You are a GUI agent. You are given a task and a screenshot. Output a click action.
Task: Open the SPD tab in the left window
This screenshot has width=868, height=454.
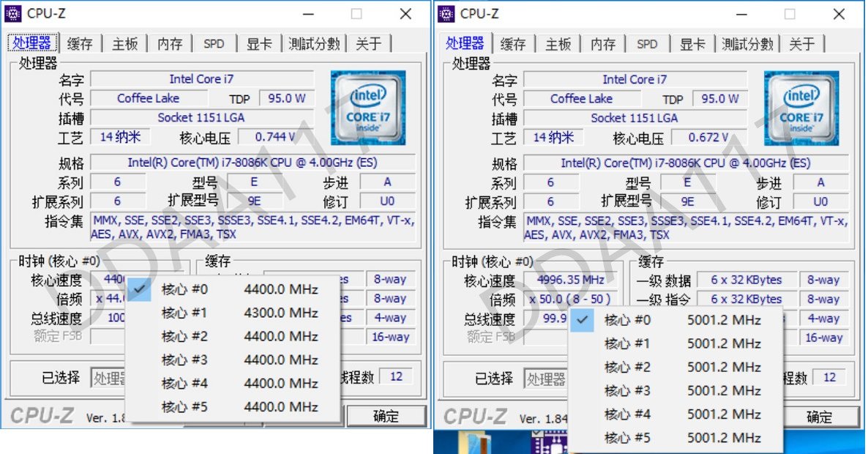(x=214, y=44)
